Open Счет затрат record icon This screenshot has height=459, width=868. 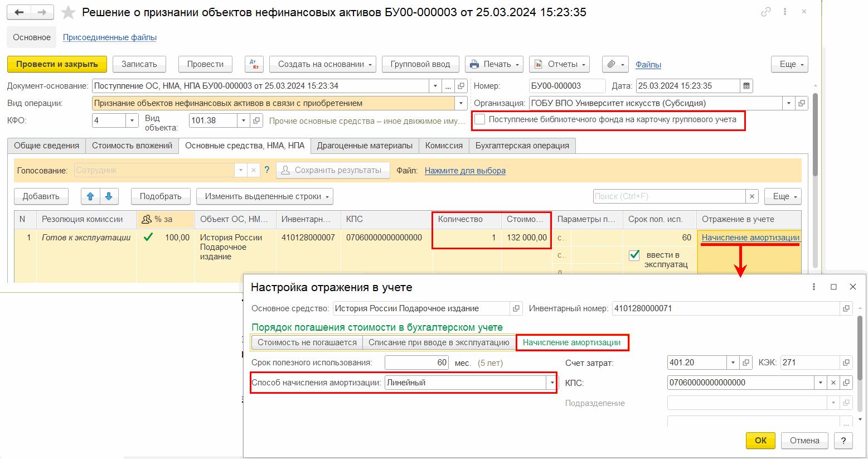pyautogui.click(x=746, y=363)
